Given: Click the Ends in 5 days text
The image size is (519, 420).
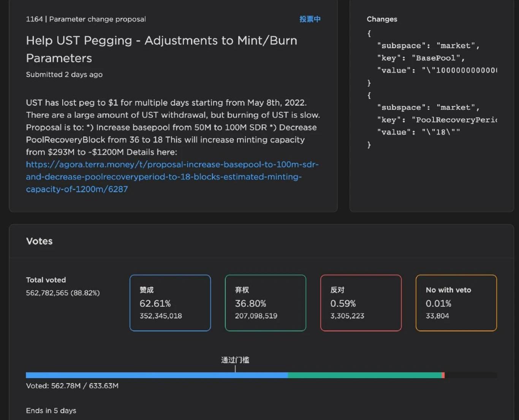Looking at the screenshot, I should coord(51,410).
